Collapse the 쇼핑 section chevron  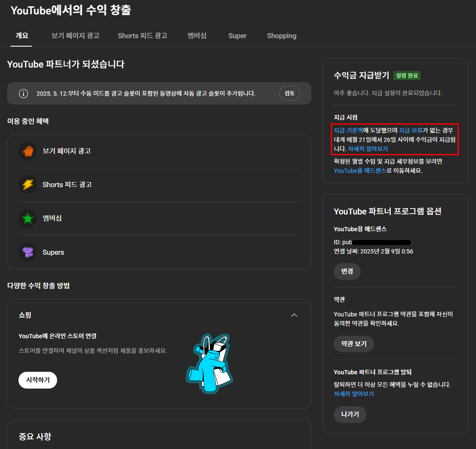tap(294, 315)
